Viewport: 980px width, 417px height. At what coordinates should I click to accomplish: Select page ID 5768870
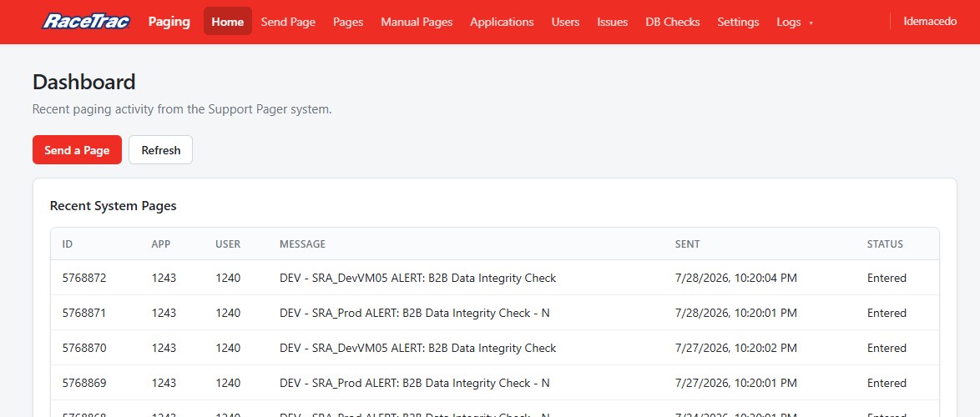84,348
